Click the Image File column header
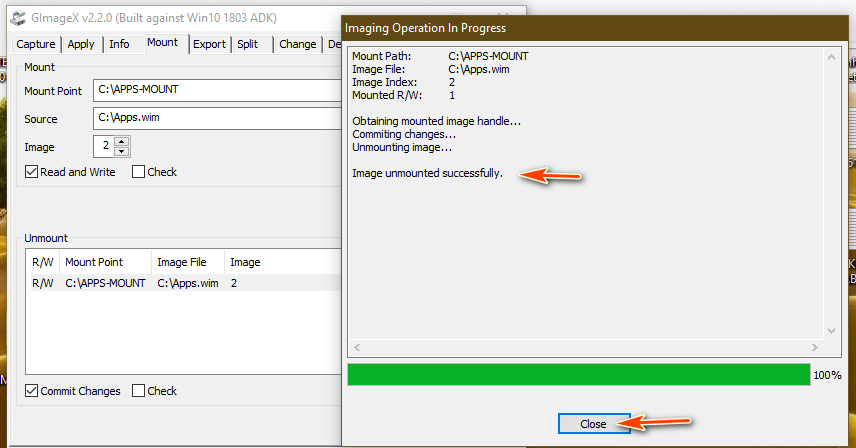The height and width of the screenshot is (448, 856). pos(188,262)
